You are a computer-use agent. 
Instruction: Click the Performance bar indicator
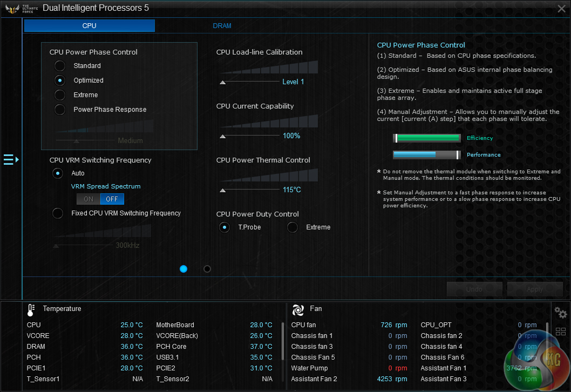426,155
